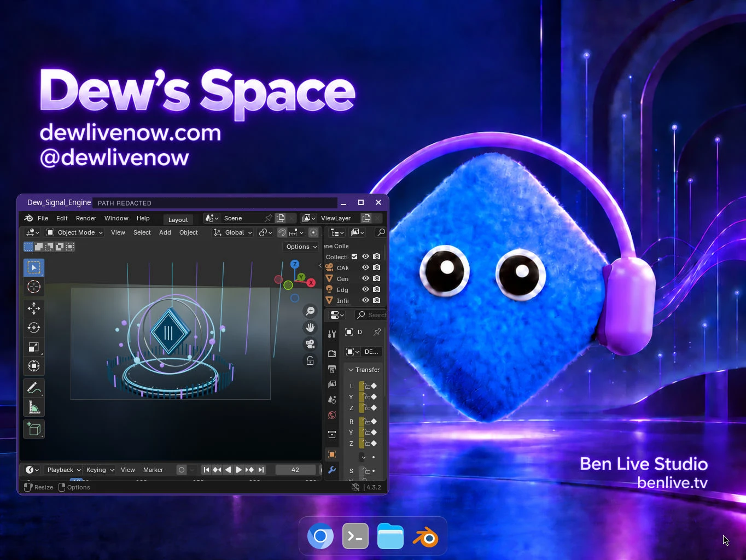Screen dimensions: 746x560
Task: Choose the Annotate pencil tool
Action: (x=34, y=388)
